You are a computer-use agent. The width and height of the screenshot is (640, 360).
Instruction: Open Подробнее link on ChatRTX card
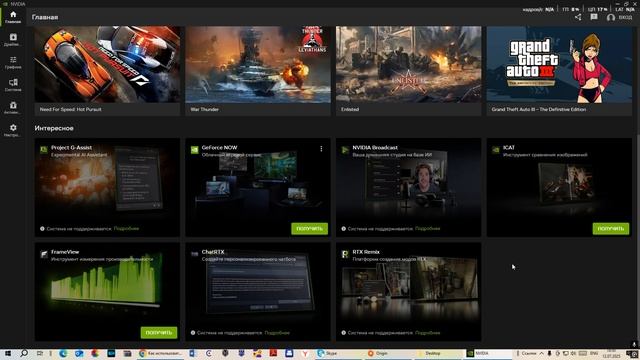coord(277,333)
